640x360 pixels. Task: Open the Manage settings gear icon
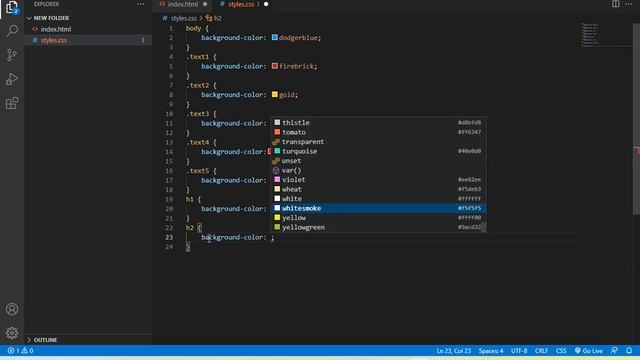pos(12,333)
